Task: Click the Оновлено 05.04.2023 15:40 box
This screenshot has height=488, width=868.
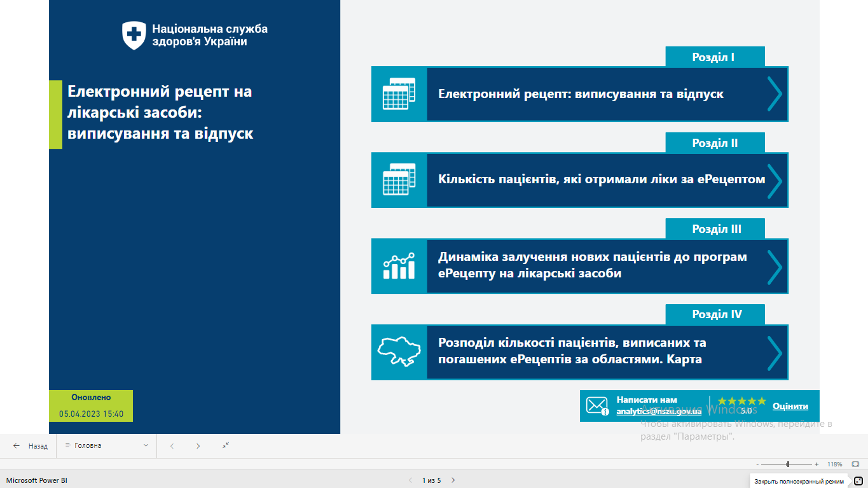Action: (91, 406)
